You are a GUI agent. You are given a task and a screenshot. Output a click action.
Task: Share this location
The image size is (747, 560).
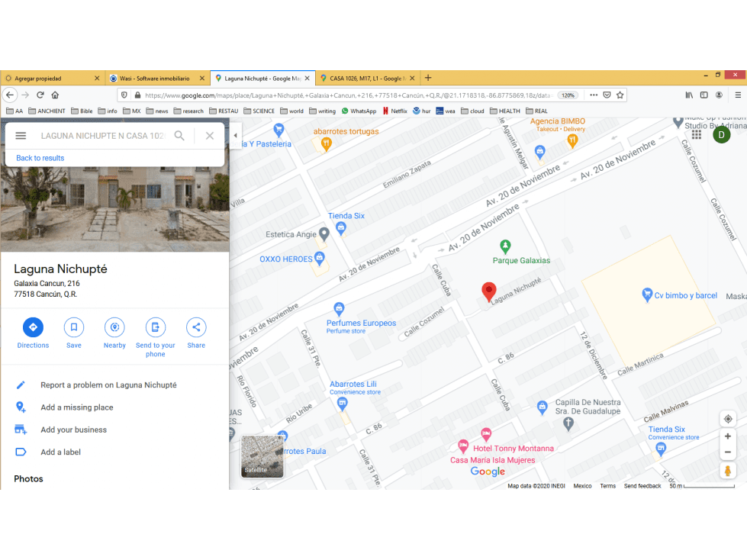coord(196,327)
